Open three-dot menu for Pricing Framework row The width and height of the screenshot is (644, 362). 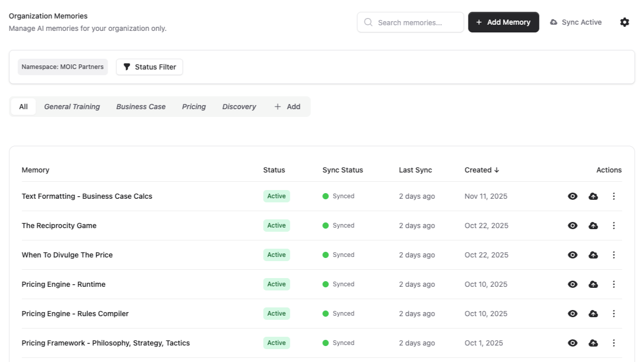click(x=614, y=343)
